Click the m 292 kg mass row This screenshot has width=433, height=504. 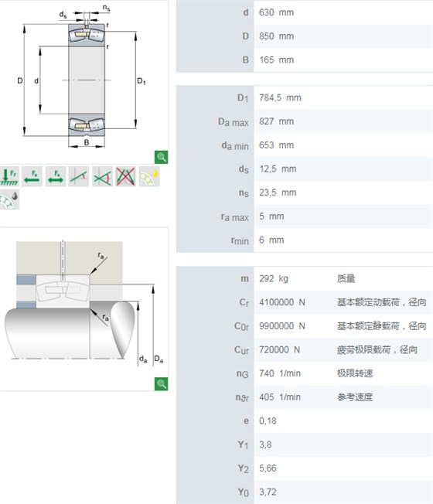click(x=305, y=279)
